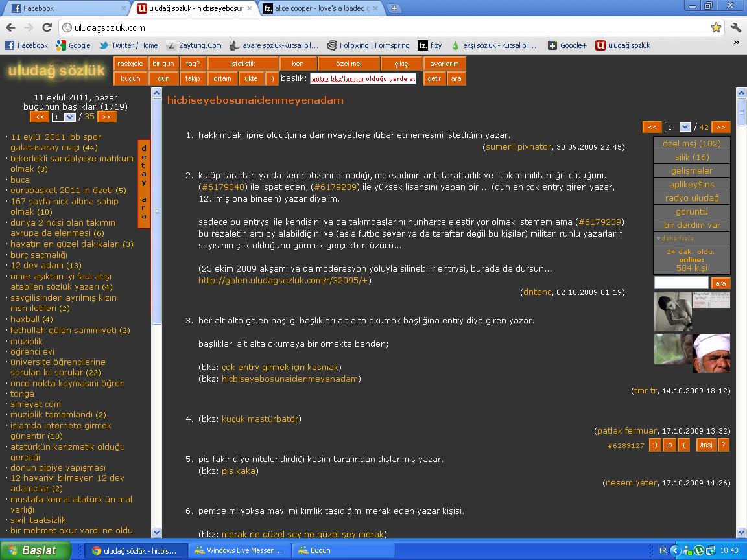
Task: Open uludağ sözlük bookmark
Action: coord(623,45)
